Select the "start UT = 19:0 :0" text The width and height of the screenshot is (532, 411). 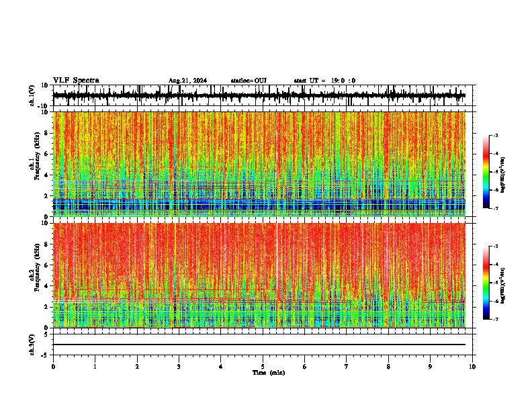pos(324,81)
